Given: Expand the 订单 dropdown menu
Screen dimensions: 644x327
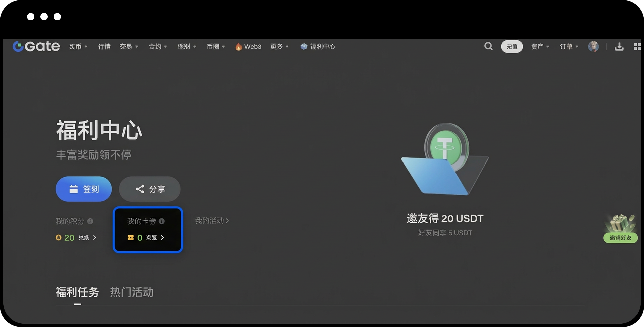Looking at the screenshot, I should (569, 47).
